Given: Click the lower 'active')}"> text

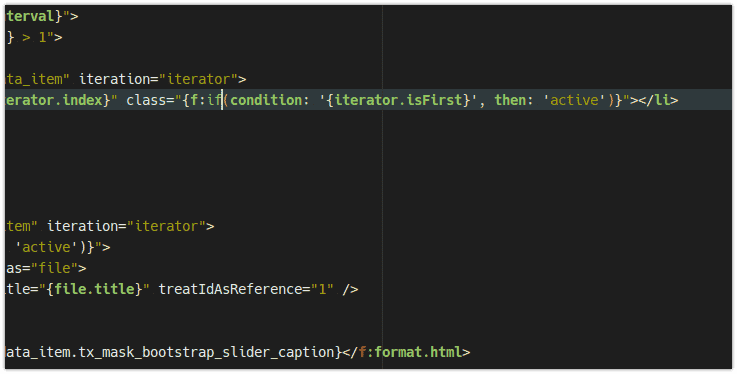Looking at the screenshot, I should point(63,247).
